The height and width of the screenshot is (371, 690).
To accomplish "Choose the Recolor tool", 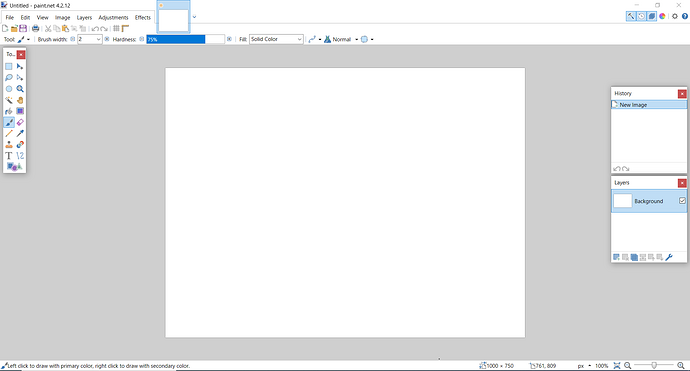I will [x=20, y=144].
